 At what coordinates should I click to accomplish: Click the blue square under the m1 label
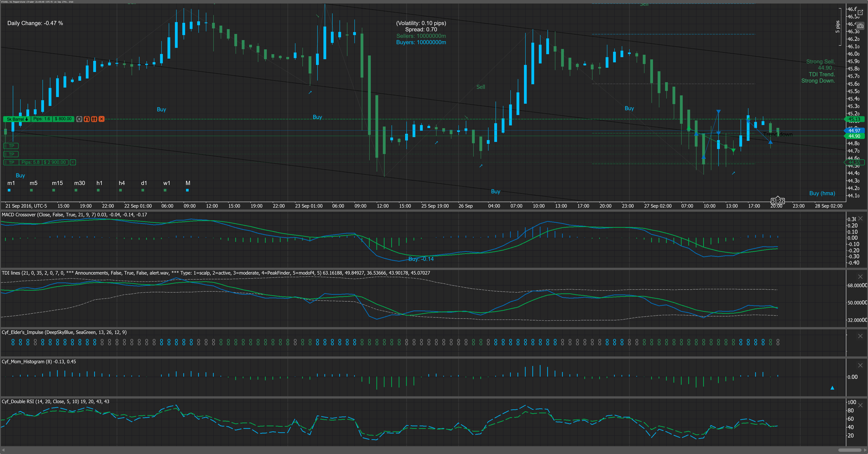point(9,190)
